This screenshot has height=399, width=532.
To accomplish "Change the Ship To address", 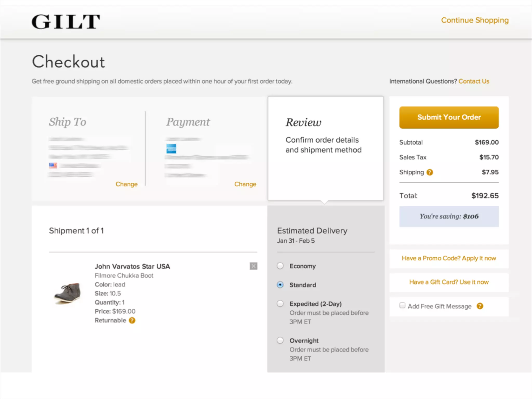I will (x=127, y=184).
